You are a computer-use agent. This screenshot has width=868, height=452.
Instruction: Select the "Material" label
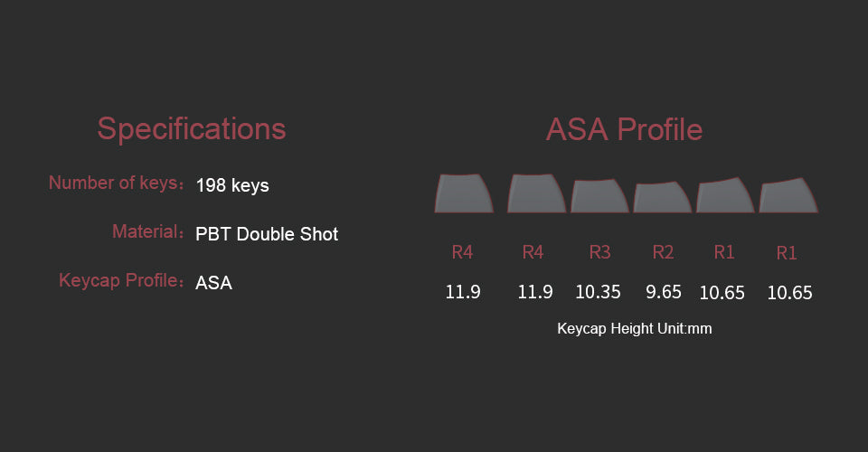[x=144, y=231]
